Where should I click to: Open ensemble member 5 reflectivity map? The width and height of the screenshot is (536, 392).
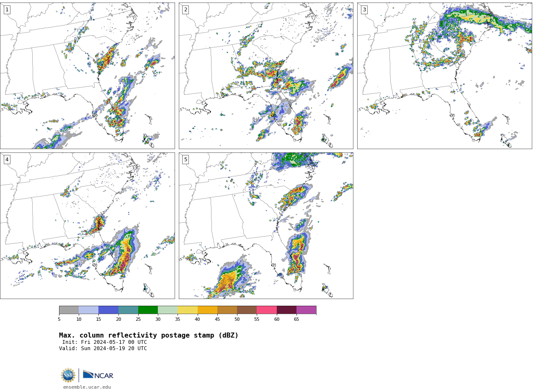266,226
